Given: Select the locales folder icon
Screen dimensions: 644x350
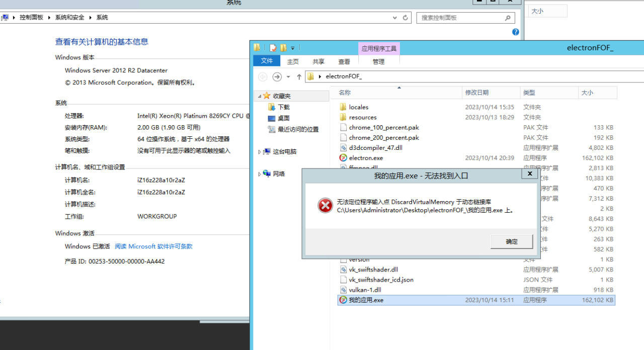Looking at the screenshot, I should coord(343,107).
